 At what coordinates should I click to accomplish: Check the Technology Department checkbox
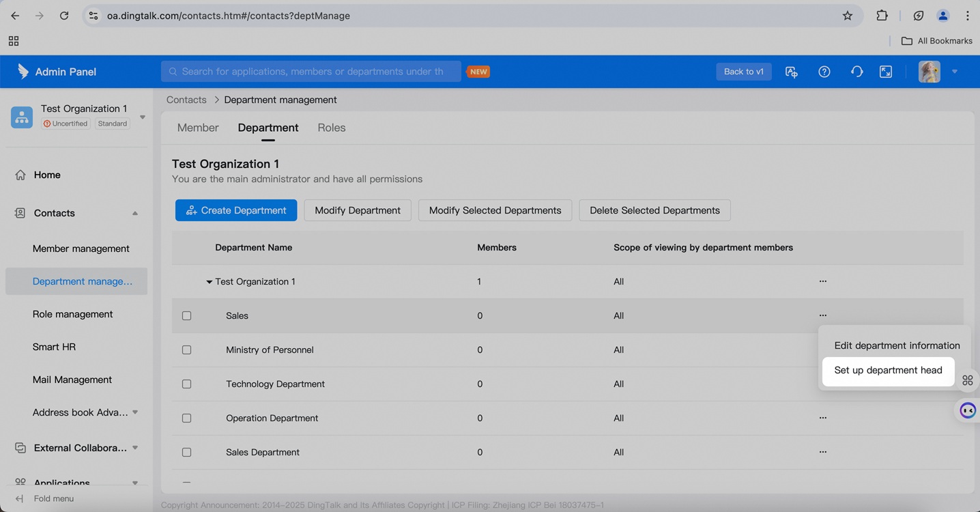[x=186, y=384]
